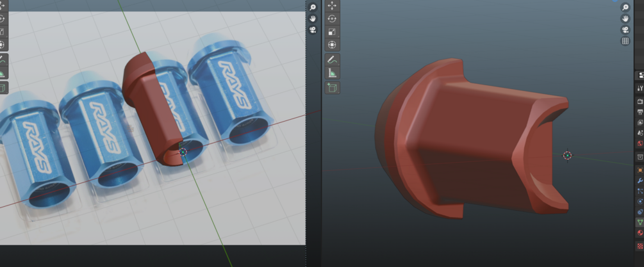Select the Rotate tool in left viewport
The image size is (644, 267).
(2, 19)
